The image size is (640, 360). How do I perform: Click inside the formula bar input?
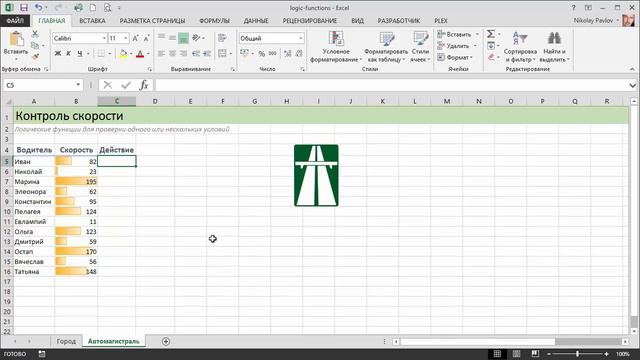coord(392,85)
